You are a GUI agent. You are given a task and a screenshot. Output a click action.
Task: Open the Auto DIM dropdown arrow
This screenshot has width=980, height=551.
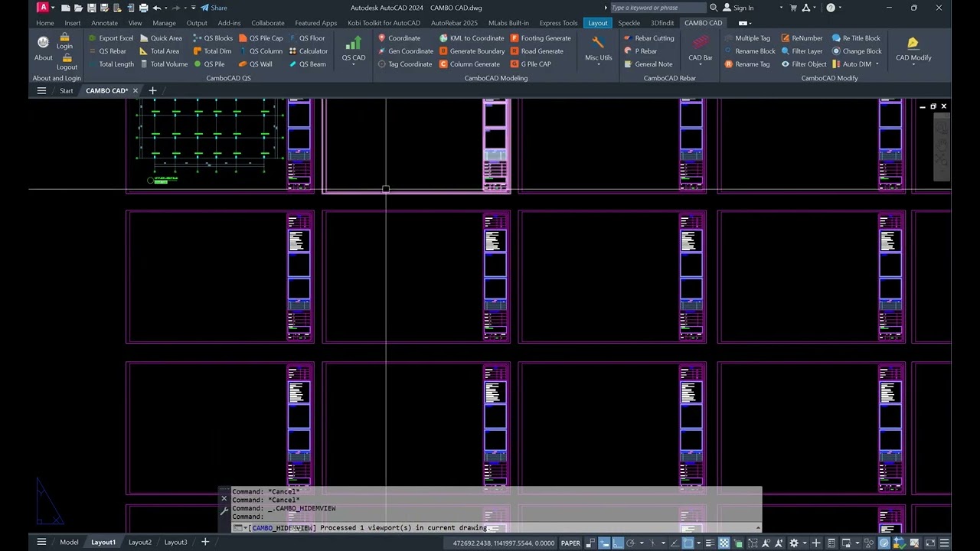click(x=877, y=64)
